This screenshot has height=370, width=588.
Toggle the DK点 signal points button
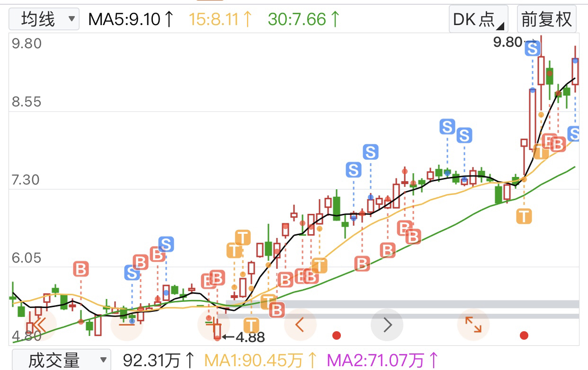pyautogui.click(x=478, y=19)
